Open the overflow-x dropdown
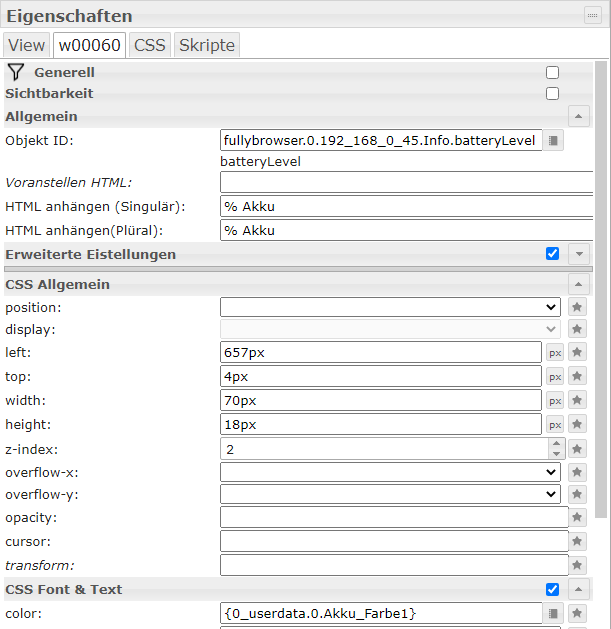 [x=390, y=471]
